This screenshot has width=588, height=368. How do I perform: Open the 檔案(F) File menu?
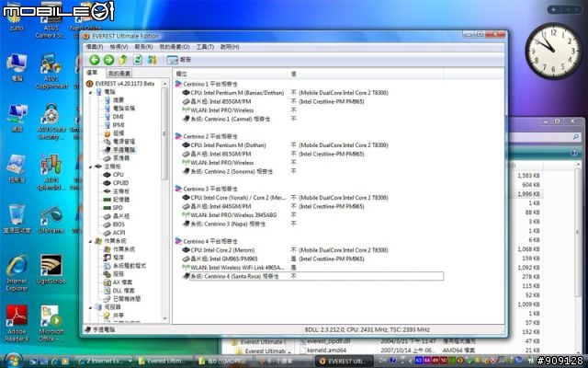click(x=95, y=47)
